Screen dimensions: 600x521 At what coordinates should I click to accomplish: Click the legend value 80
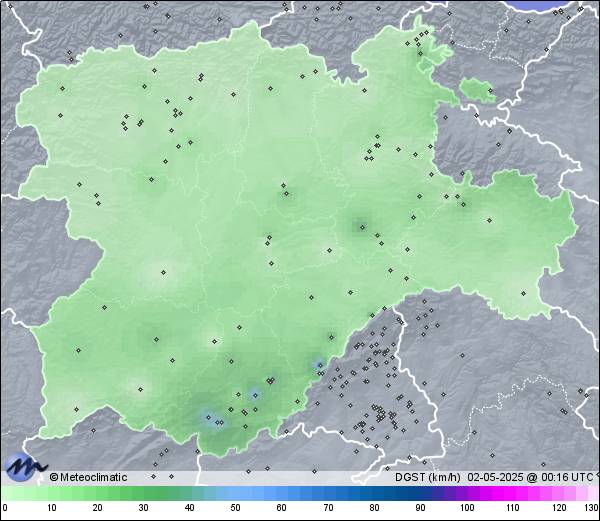coord(374,508)
